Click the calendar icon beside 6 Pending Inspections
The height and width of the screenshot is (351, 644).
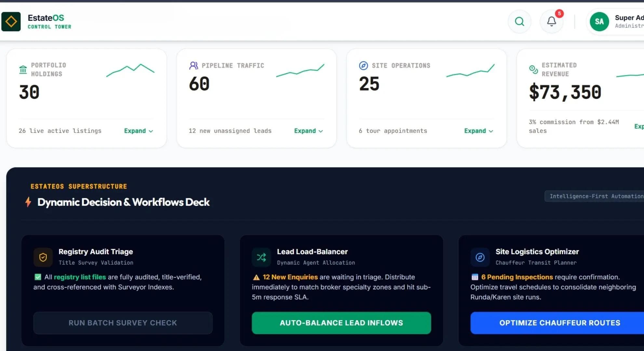[x=475, y=277]
